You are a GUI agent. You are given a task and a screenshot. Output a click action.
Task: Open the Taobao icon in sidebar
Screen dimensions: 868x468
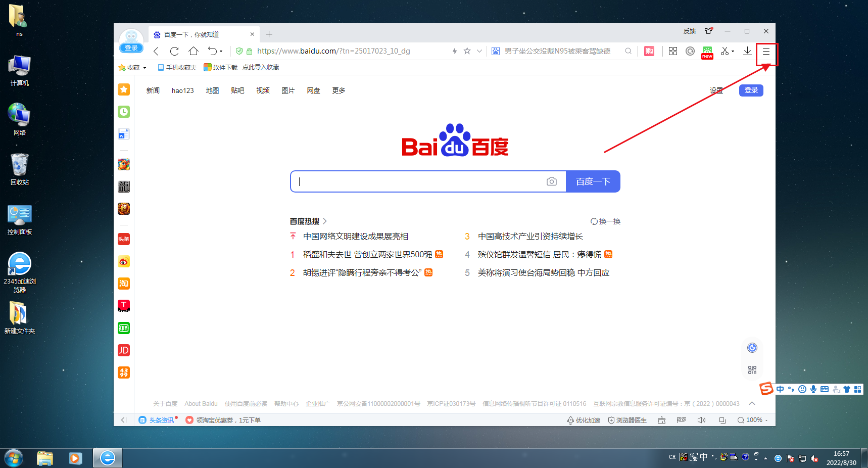(124, 284)
